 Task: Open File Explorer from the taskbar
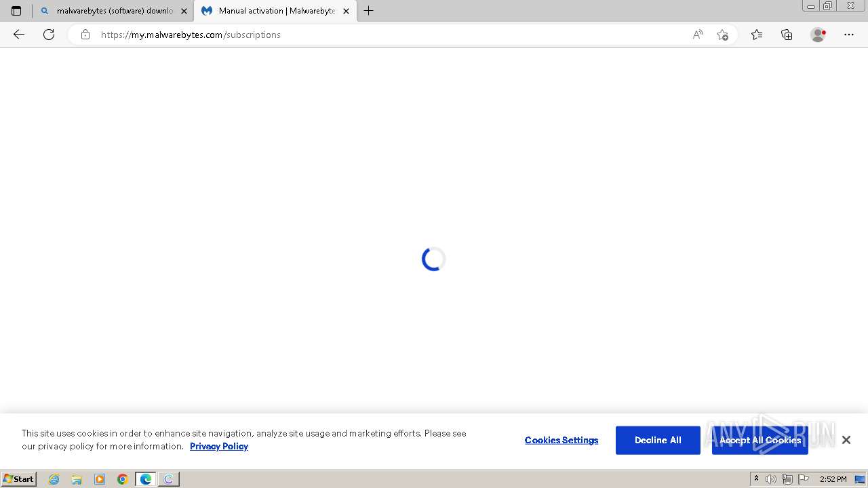(x=77, y=479)
